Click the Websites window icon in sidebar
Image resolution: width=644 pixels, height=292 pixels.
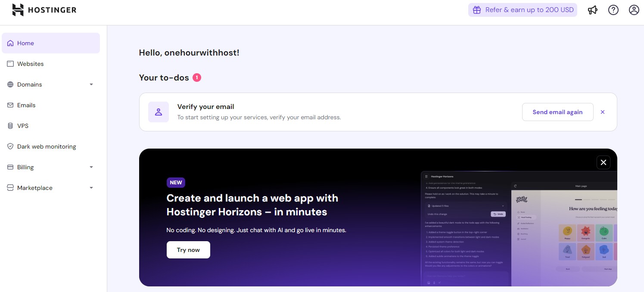[10, 64]
